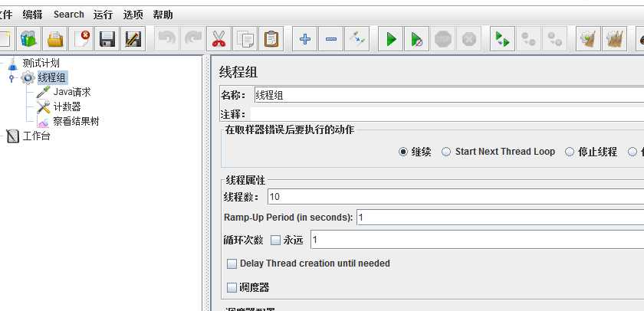
Task: Click the 线程组 panel heading
Action: tap(238, 72)
